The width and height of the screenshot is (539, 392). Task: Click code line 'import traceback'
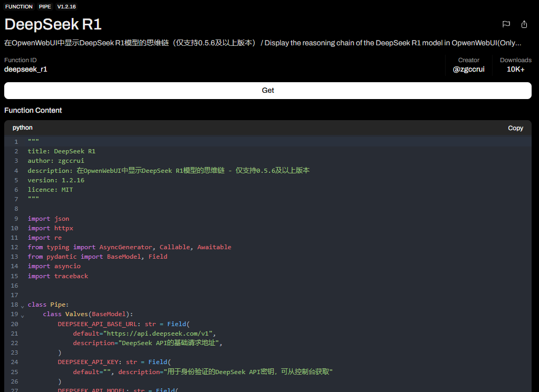(x=58, y=276)
